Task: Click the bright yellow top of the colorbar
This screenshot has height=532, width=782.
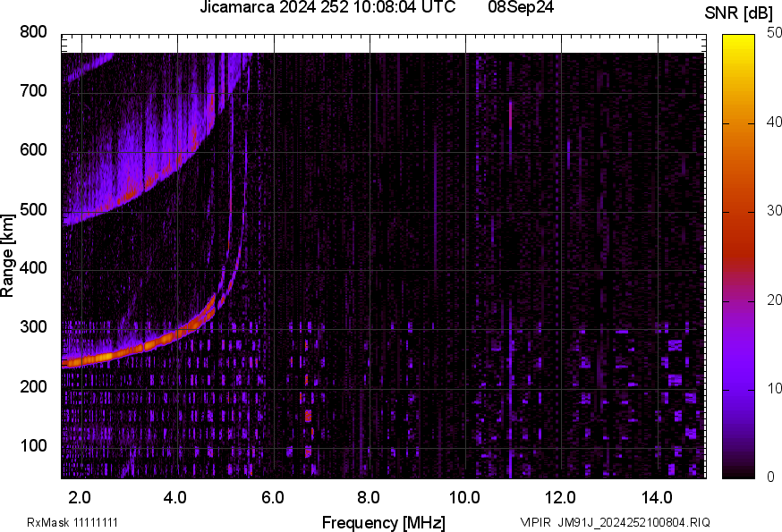Action: click(x=739, y=38)
